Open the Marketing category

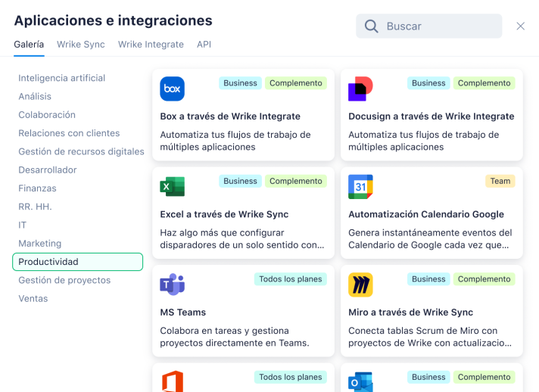40,243
